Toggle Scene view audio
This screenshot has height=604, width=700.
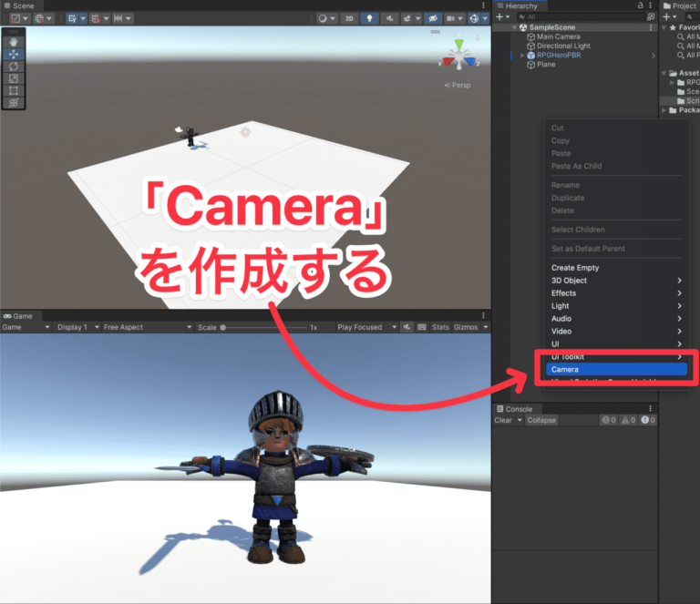390,18
